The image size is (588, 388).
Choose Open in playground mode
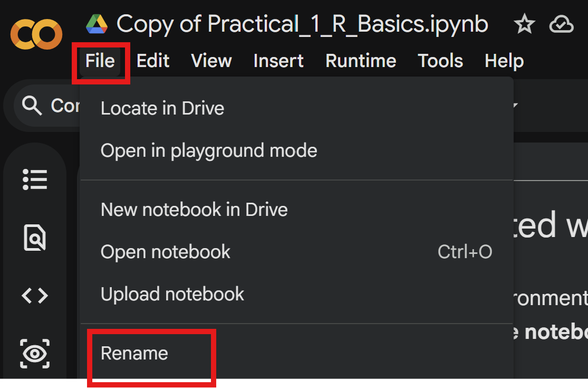click(209, 151)
